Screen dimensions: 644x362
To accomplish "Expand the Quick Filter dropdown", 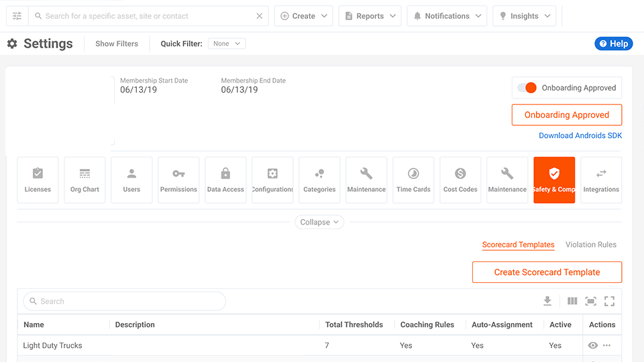I will [227, 44].
